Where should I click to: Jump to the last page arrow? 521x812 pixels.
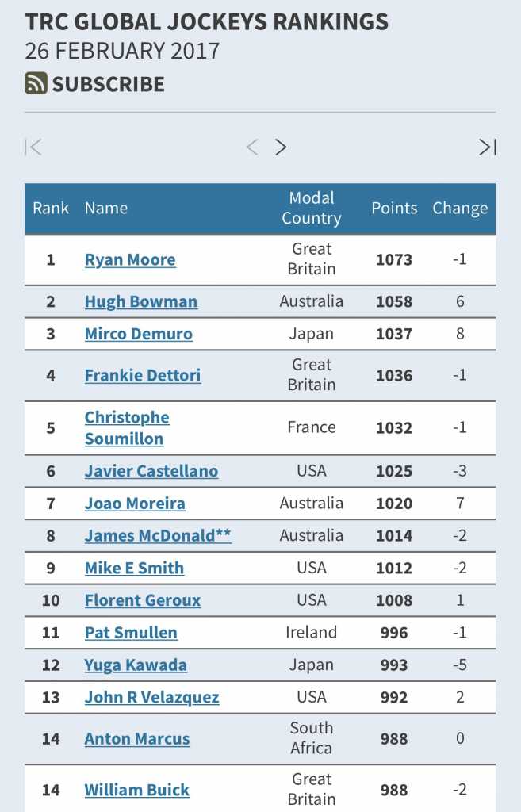tap(487, 147)
